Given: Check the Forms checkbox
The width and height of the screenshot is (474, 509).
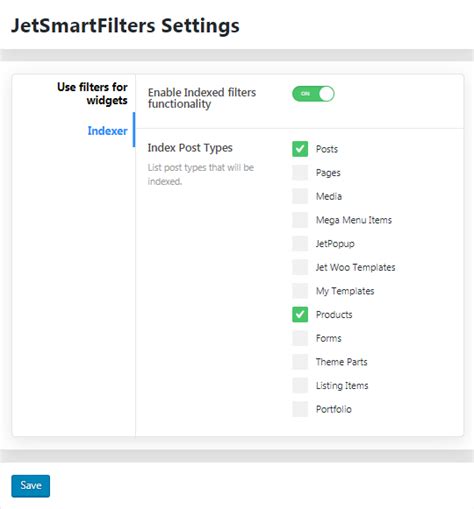Looking at the screenshot, I should pos(300,338).
